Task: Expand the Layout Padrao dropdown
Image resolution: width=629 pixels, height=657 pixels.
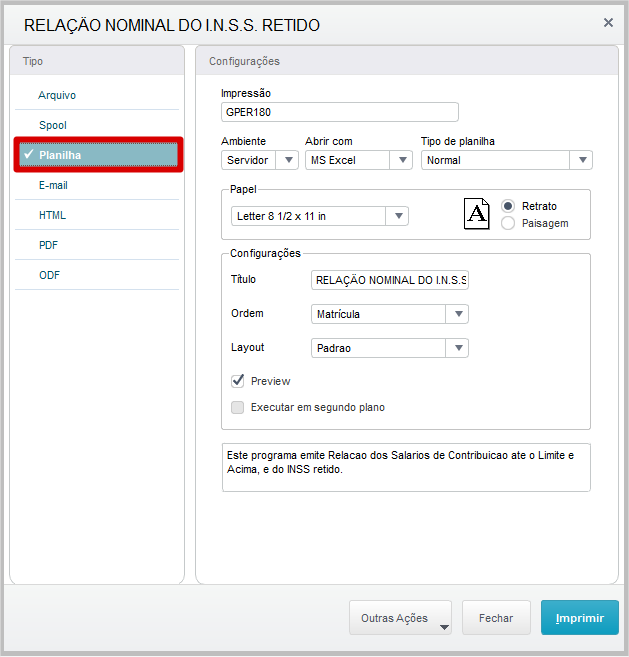Action: coord(390,348)
